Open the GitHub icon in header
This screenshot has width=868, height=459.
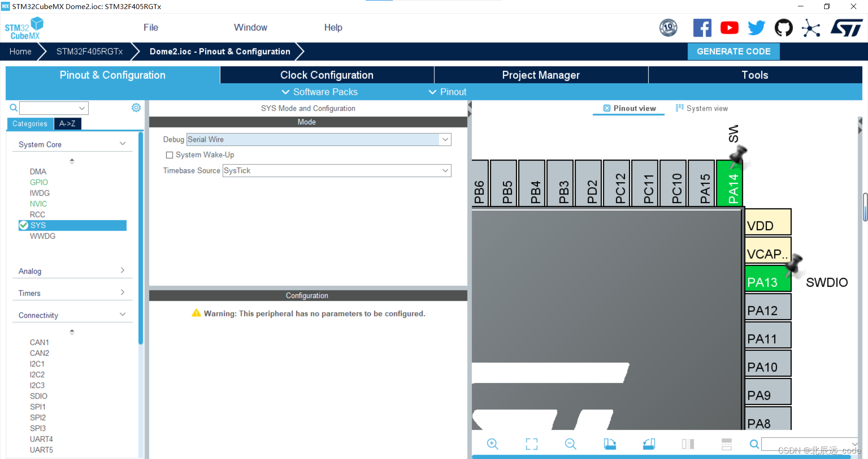click(783, 28)
